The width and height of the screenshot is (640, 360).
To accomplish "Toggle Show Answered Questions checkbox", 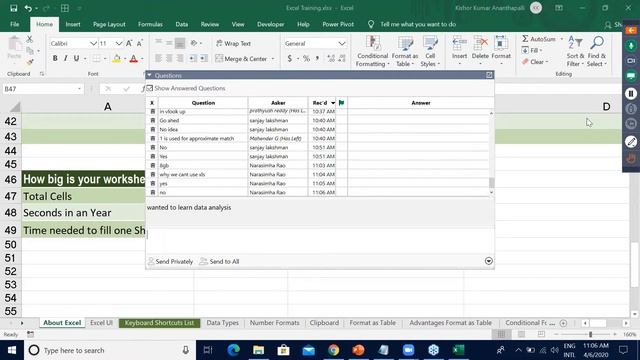I will (150, 88).
